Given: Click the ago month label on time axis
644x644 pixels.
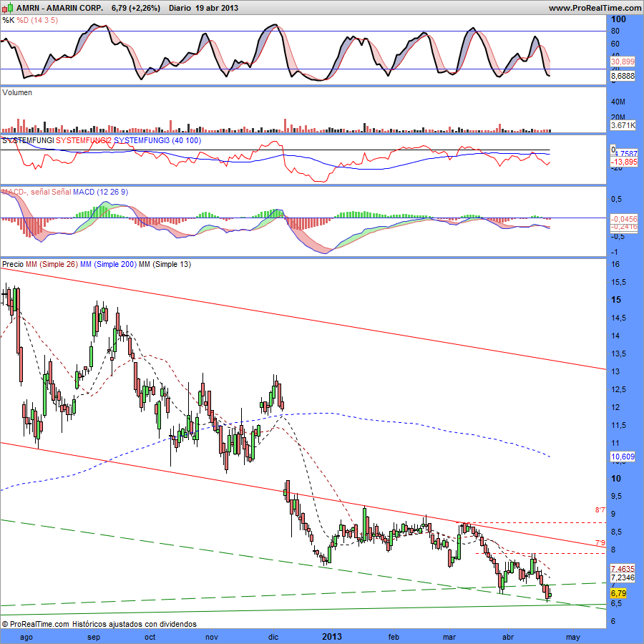Looking at the screenshot, I should [26, 638].
